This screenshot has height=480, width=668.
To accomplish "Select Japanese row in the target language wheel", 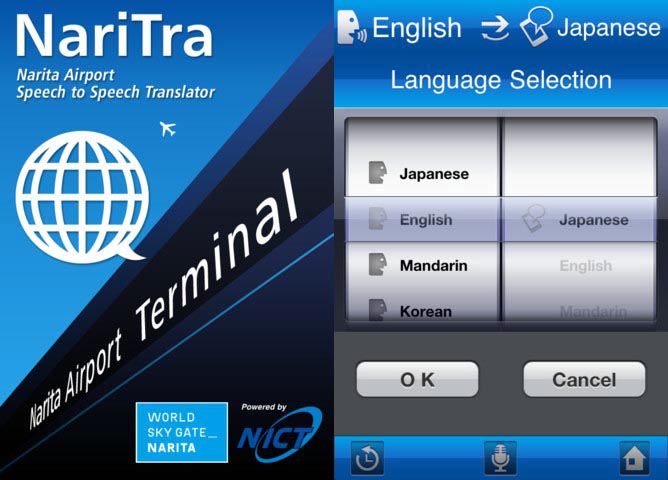I will pyautogui.click(x=579, y=220).
